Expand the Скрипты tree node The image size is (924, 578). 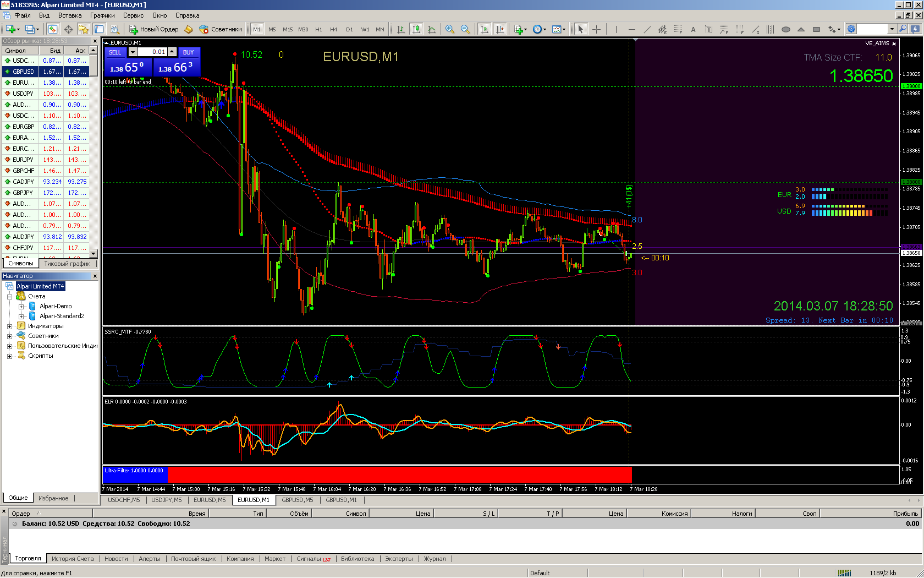(9, 356)
